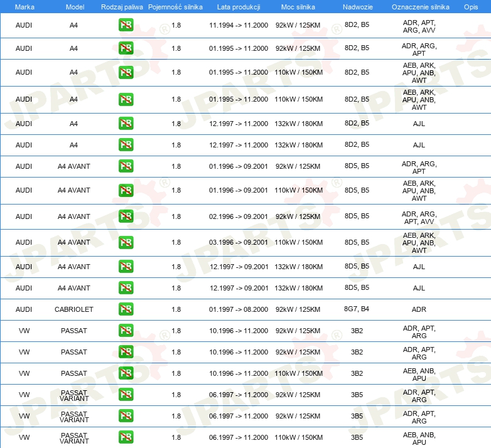Select 'AEB, ANB, APU' in PASSAT VARIANT row

pyautogui.click(x=419, y=439)
